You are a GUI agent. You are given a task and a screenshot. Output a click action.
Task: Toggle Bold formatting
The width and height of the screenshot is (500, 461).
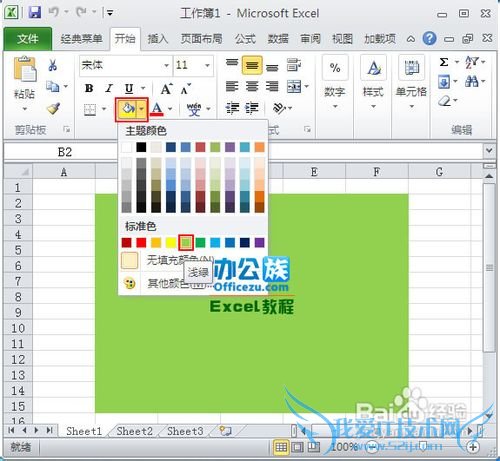coord(89,88)
